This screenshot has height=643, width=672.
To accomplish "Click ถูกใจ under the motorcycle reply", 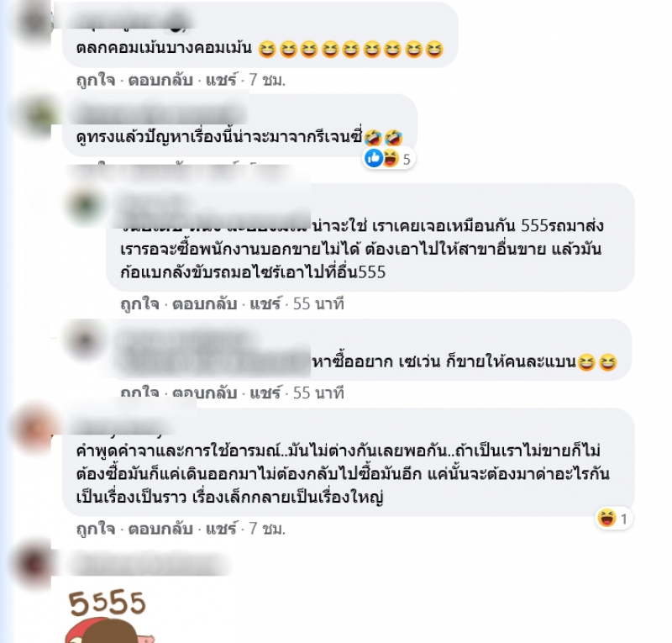I will click(139, 303).
